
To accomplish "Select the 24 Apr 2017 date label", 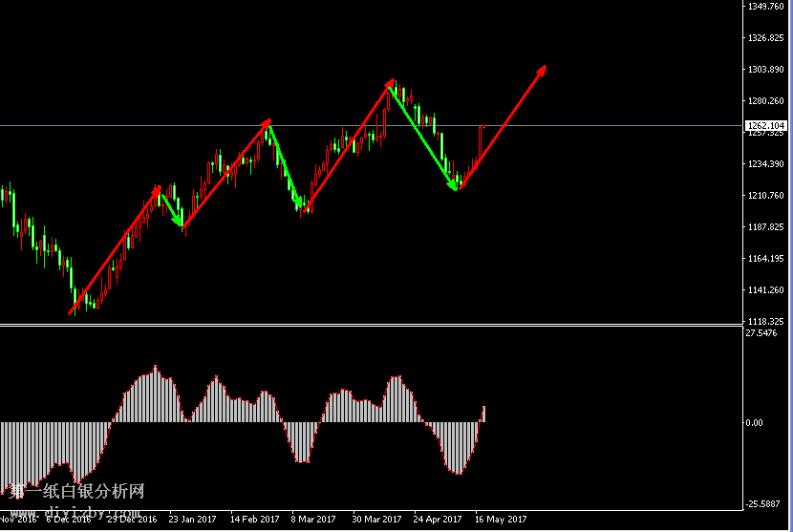I will [x=438, y=520].
